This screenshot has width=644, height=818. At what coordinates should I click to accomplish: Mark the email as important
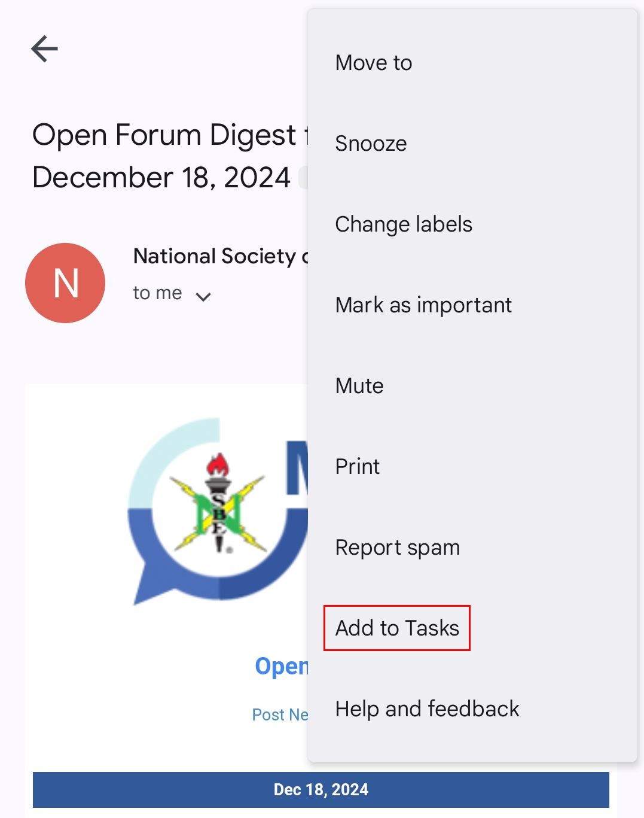coord(423,305)
